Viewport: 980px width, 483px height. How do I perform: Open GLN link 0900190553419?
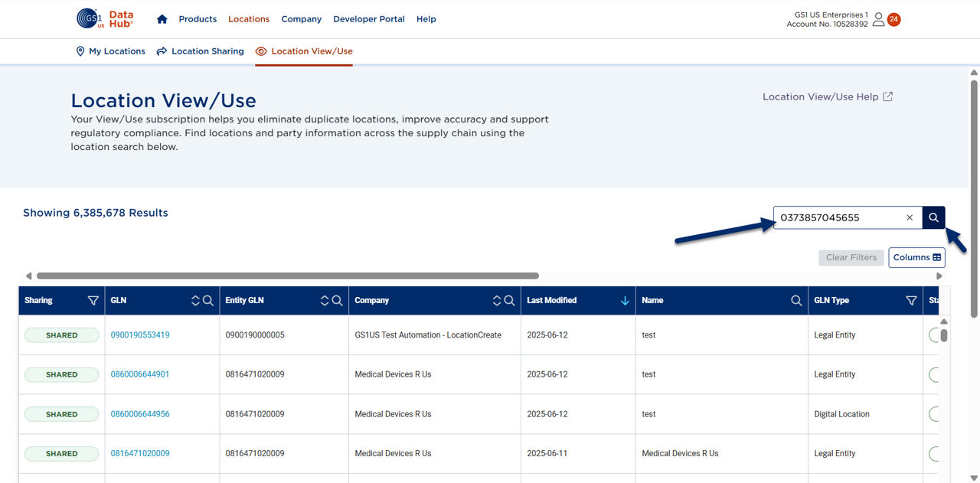tap(140, 335)
